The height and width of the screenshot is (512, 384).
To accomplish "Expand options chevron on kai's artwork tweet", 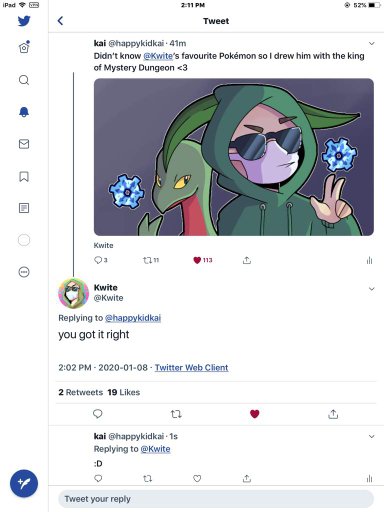I will [x=372, y=43].
